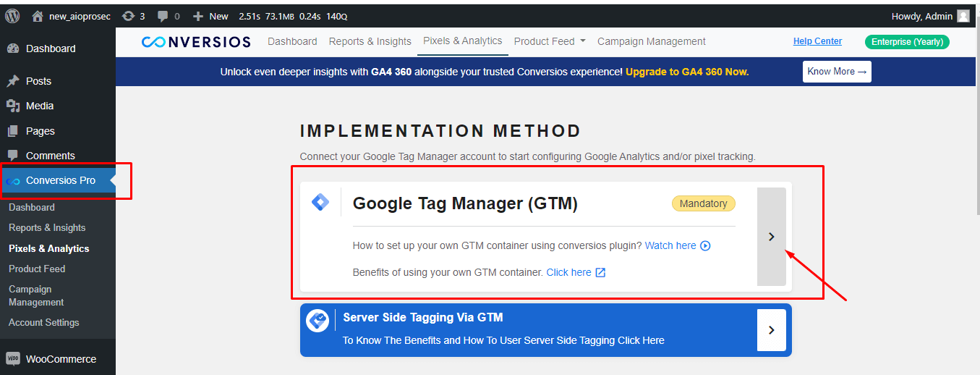This screenshot has width=980, height=375.
Task: Select the Pixels & Analytics header tab
Action: click(x=463, y=41)
